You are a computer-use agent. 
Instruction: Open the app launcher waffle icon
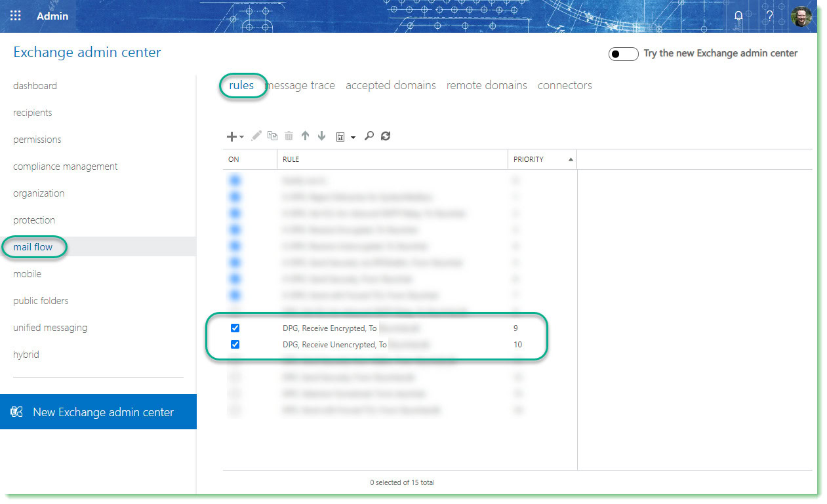click(16, 16)
